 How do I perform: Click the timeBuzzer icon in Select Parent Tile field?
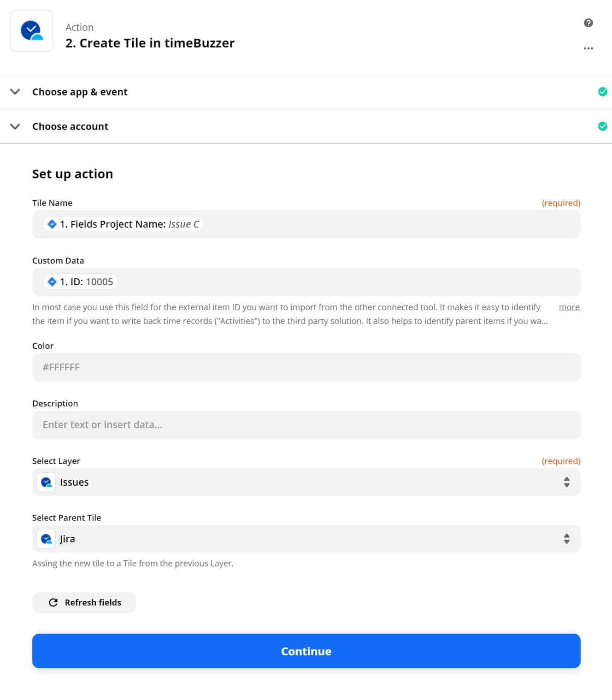click(46, 539)
